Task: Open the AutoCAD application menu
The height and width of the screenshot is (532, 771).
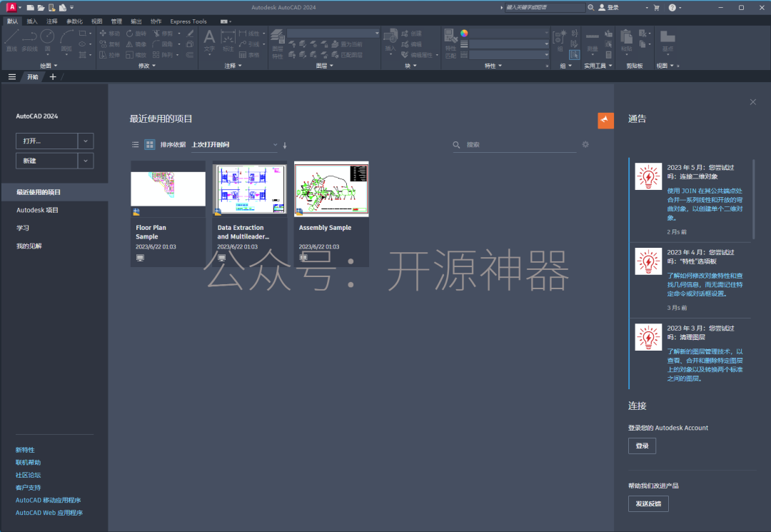Action: 12,7
